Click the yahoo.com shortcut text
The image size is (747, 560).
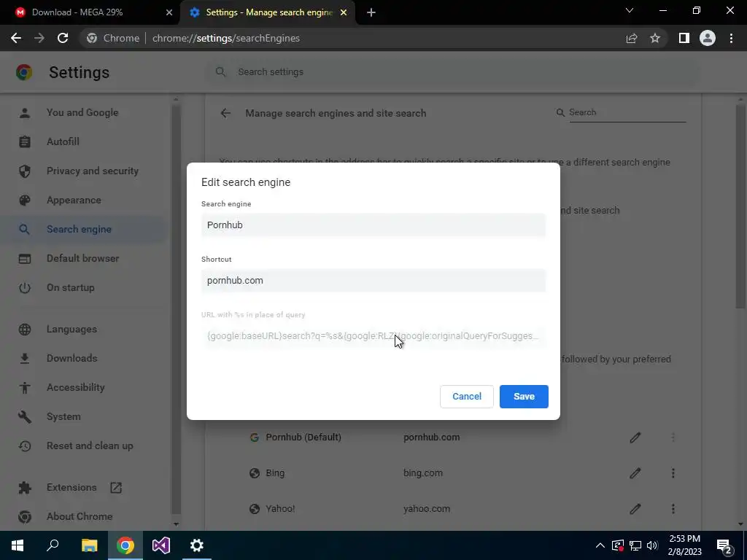click(426, 508)
